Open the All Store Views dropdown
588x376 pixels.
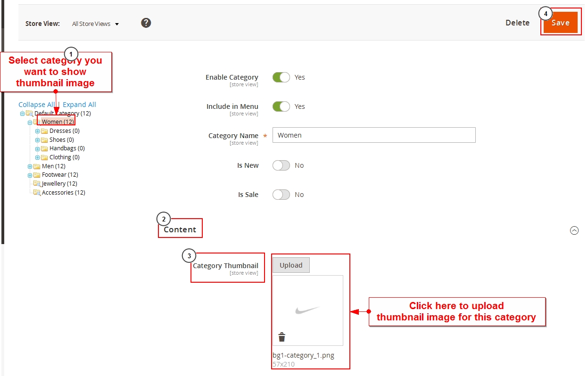point(95,24)
